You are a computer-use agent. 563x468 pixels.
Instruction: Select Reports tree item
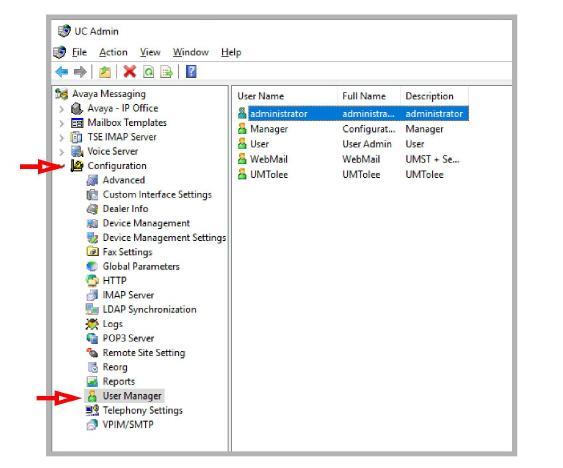[119, 381]
